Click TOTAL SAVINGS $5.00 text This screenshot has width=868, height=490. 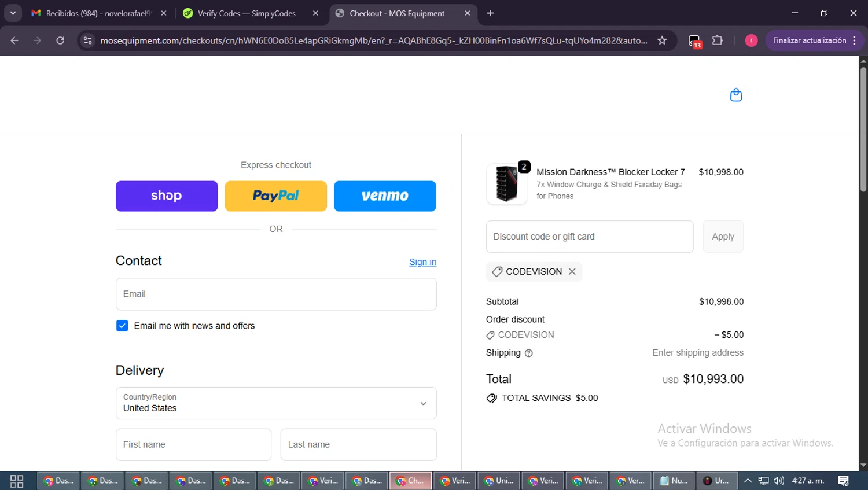[x=550, y=398]
